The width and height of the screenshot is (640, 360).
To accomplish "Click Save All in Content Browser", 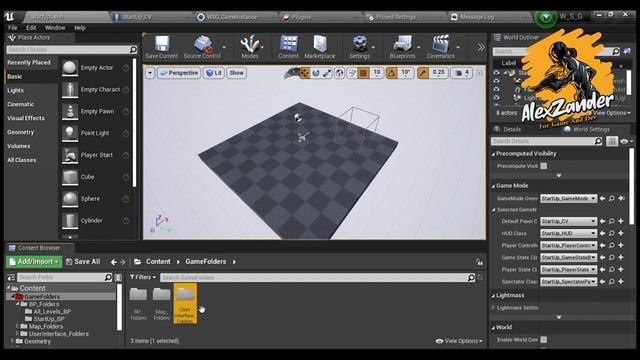I will coord(83,262).
